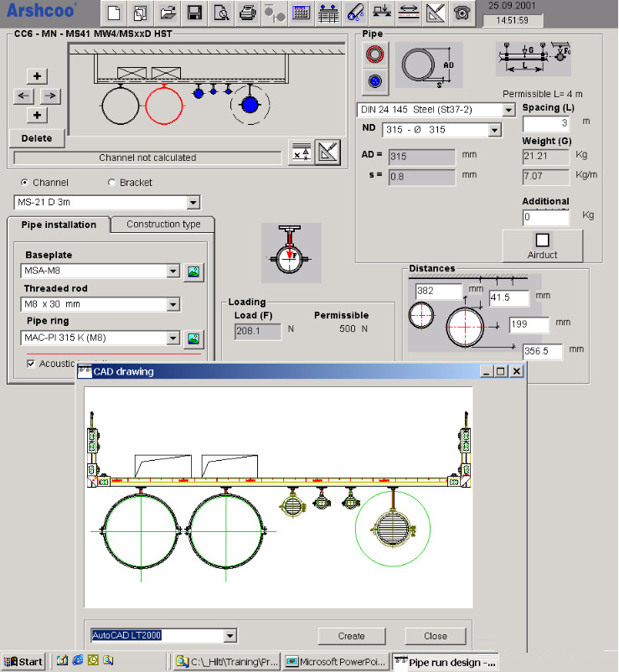This screenshot has height=672, width=619.
Task: Expand the Threaded rod M8 x 30 dropdown
Action: [173, 304]
